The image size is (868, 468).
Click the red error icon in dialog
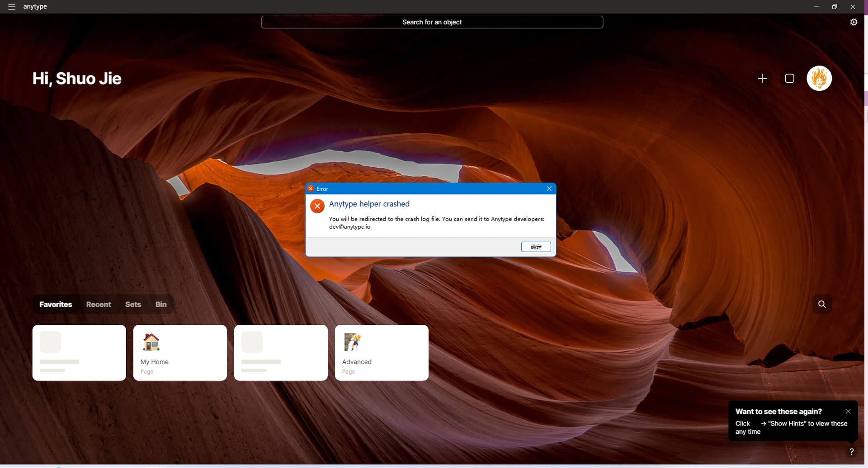[x=317, y=206]
